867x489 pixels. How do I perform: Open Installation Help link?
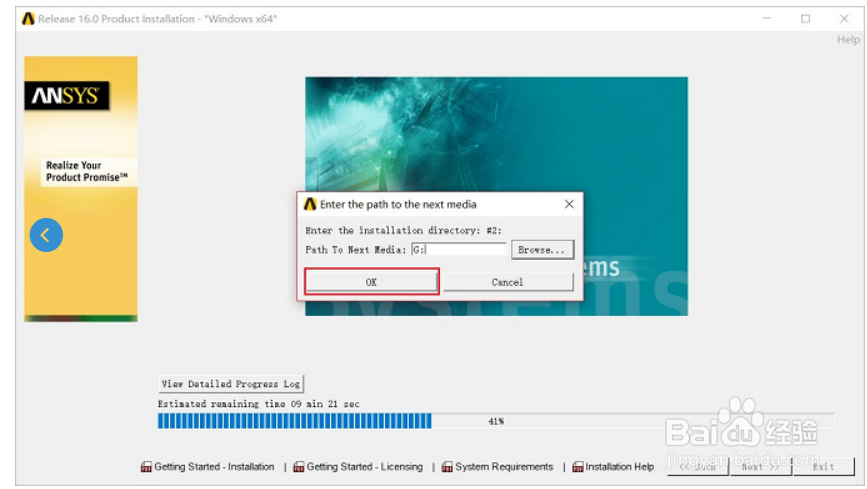click(619, 467)
